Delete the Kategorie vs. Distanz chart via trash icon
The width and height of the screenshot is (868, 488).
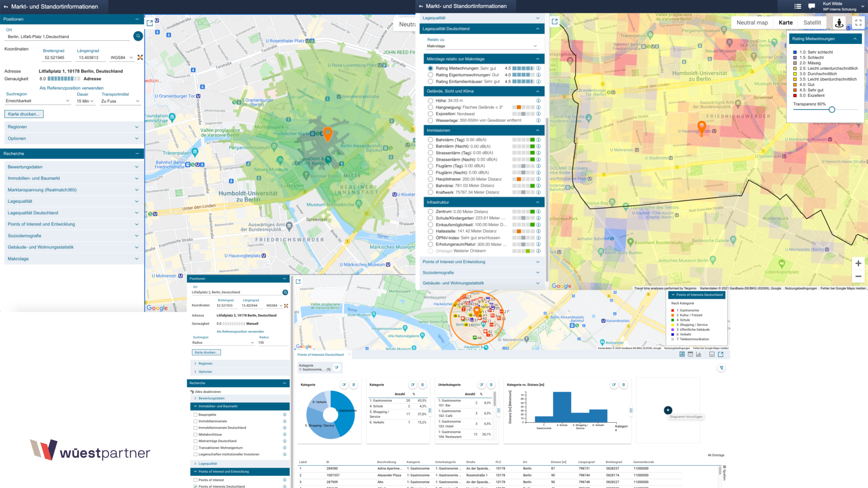(x=623, y=385)
